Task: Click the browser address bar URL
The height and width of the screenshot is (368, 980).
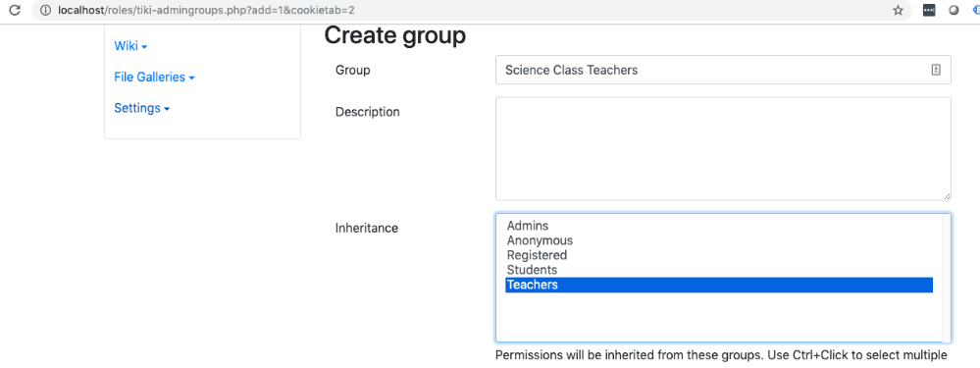Action: point(206,11)
